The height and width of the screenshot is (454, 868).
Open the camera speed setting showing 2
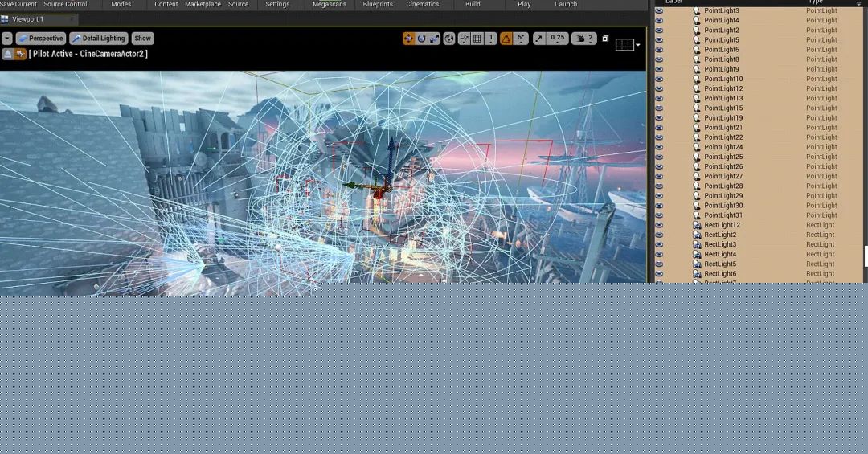pyautogui.click(x=584, y=39)
